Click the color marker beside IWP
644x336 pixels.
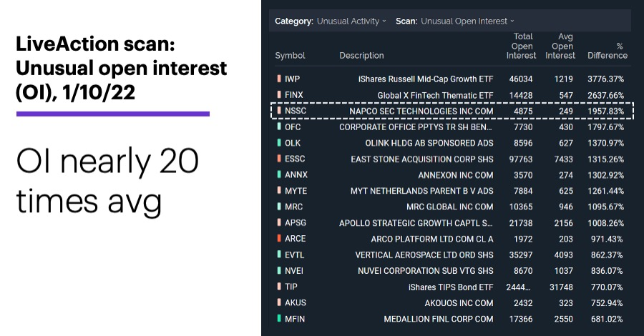tap(279, 79)
